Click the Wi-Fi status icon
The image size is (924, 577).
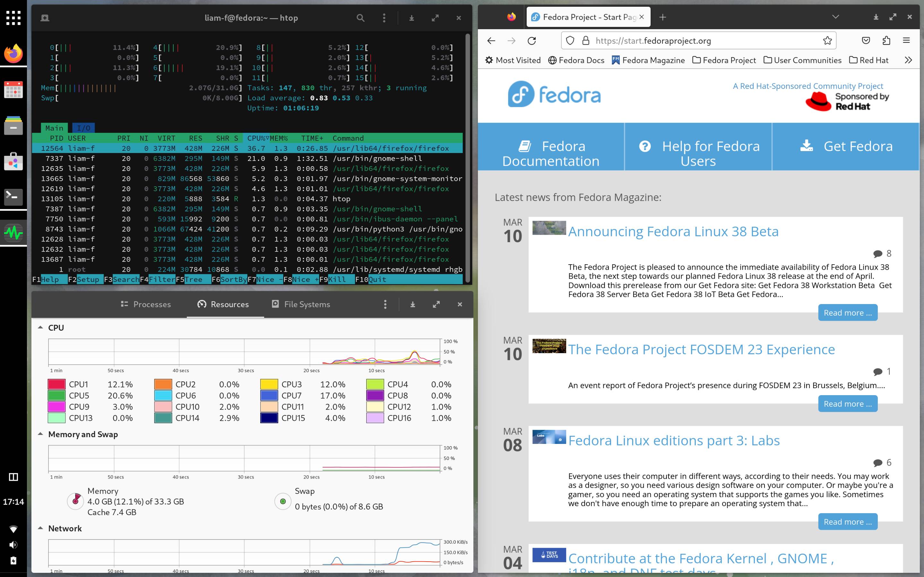(13, 529)
